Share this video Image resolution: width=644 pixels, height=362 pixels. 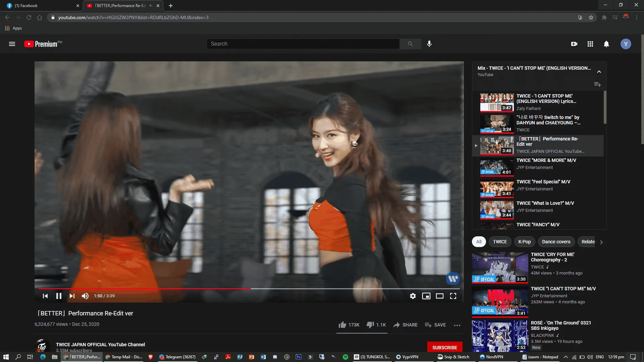405,325
